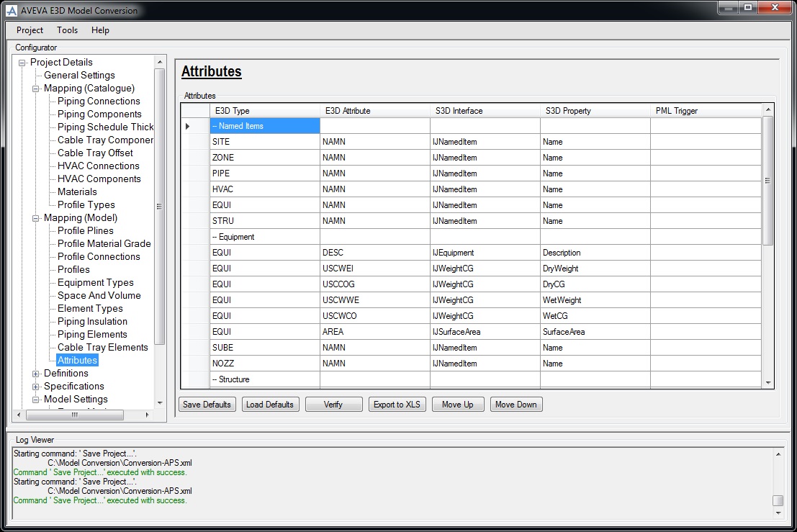This screenshot has width=797, height=532.
Task: Collapse the Mapping (Catalogue) node
Action: click(35, 89)
